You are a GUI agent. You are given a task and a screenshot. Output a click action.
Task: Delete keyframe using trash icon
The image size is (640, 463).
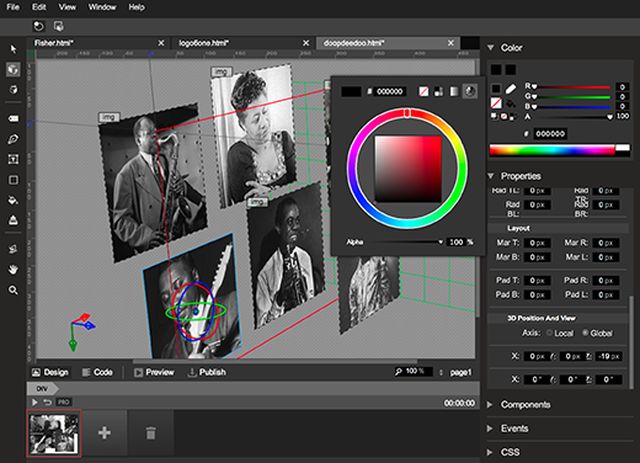[150, 432]
